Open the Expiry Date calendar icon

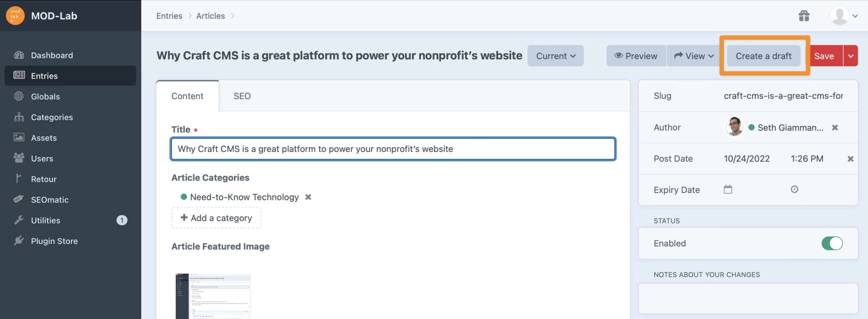pos(728,189)
